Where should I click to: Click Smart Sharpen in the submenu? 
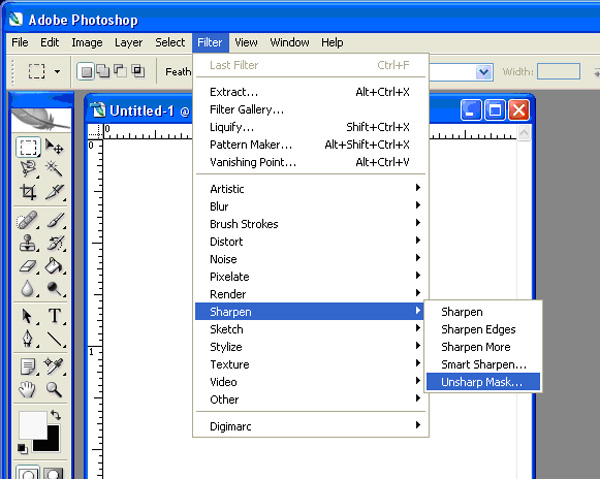pos(483,365)
